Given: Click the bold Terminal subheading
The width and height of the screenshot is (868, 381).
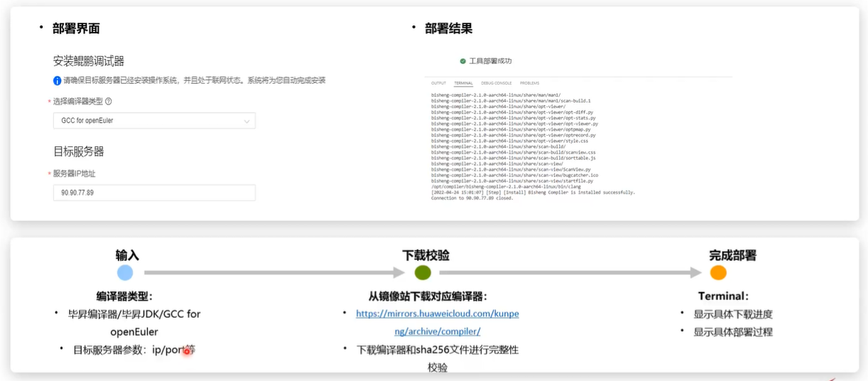Looking at the screenshot, I should pyautogui.click(x=724, y=296).
